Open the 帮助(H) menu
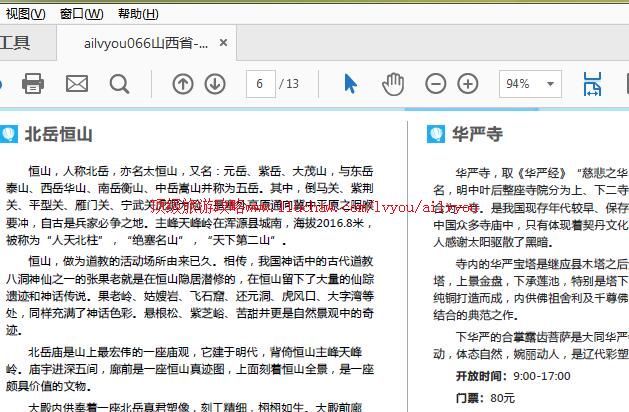 (x=138, y=13)
